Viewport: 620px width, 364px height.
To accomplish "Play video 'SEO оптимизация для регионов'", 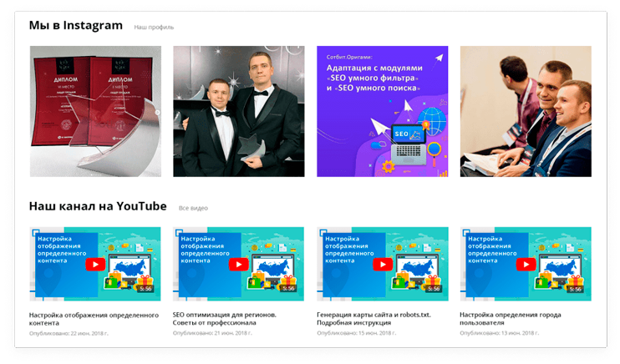I will (238, 264).
